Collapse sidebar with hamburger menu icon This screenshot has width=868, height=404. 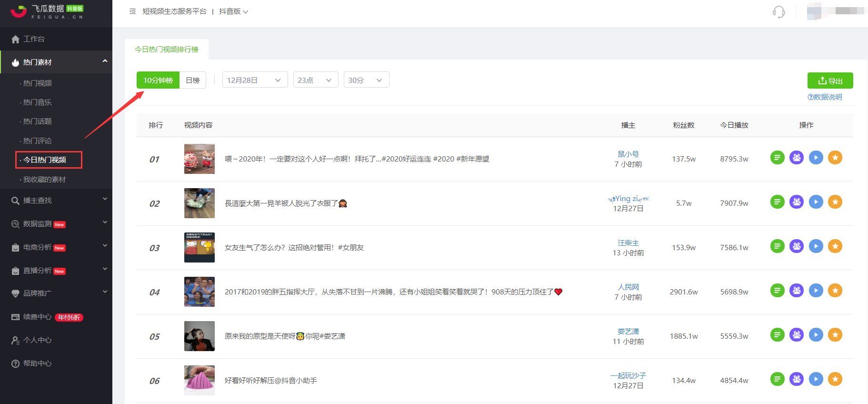click(x=132, y=11)
